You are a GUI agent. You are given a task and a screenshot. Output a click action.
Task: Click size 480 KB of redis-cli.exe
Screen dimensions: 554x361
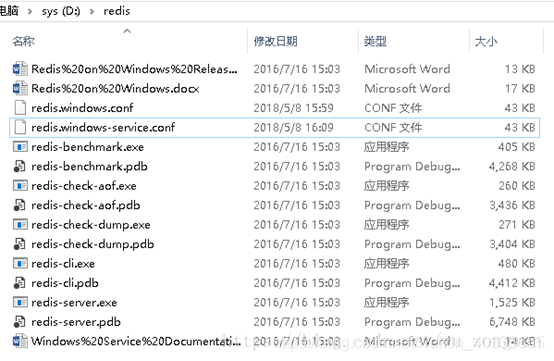tap(517, 263)
